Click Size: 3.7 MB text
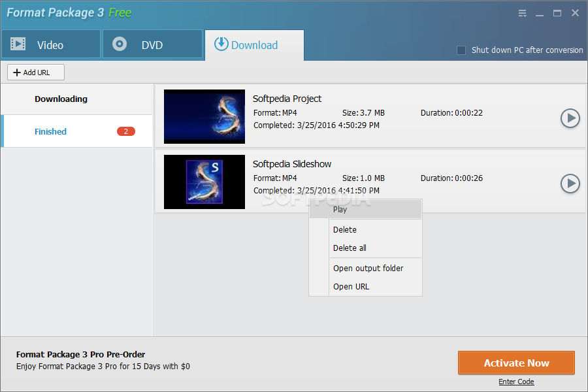 (x=363, y=113)
